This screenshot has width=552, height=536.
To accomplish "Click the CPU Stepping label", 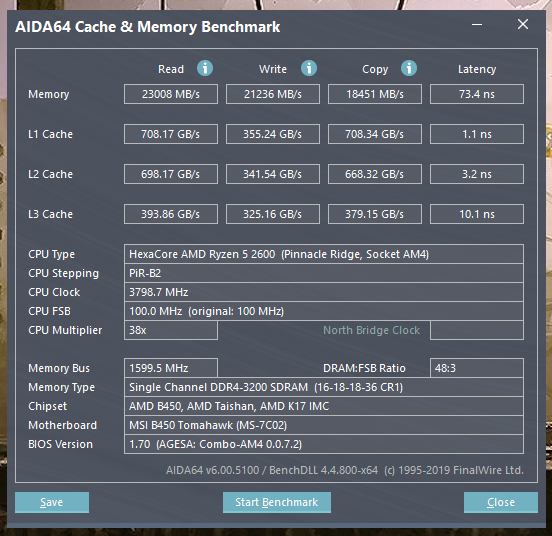I will point(63,273).
